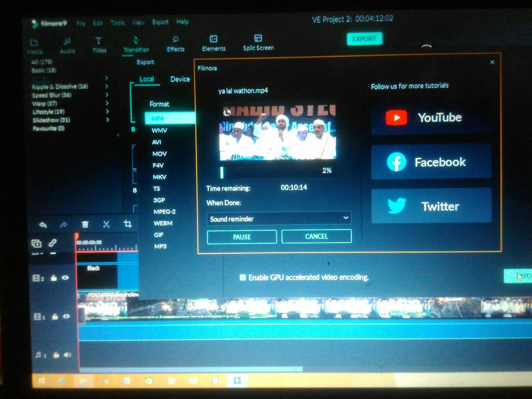Screen dimensions: 532x399
Task: Open the Help menu
Action: pyautogui.click(x=183, y=22)
